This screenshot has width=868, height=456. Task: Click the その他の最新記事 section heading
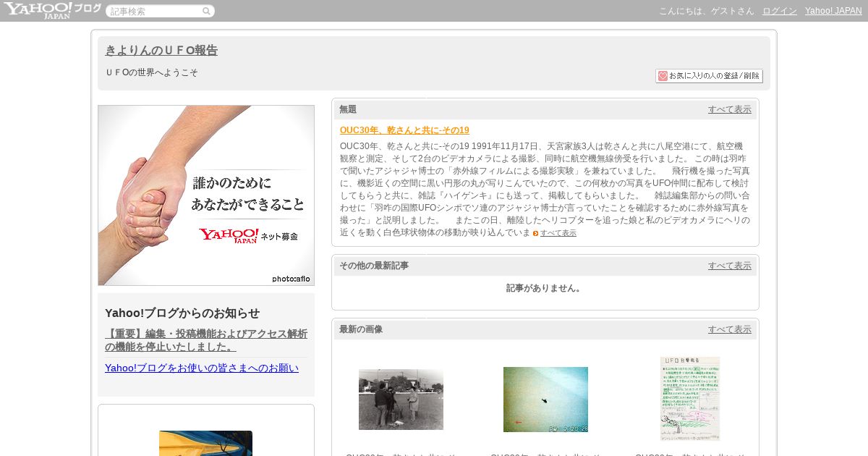click(374, 266)
